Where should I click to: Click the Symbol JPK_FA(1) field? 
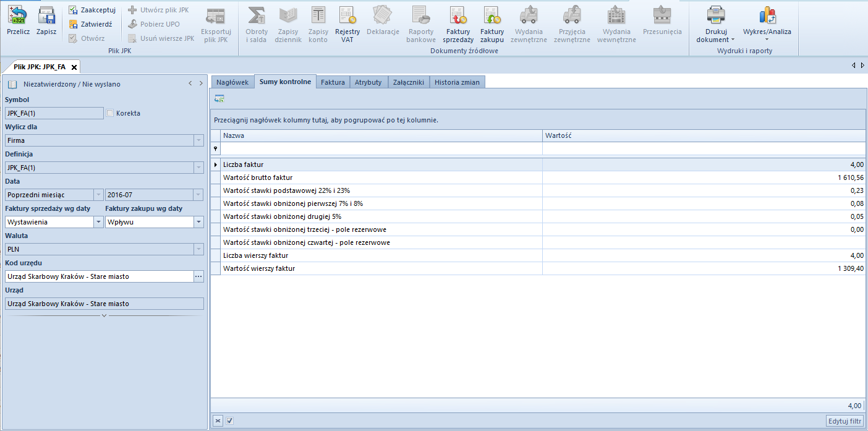pos(54,113)
